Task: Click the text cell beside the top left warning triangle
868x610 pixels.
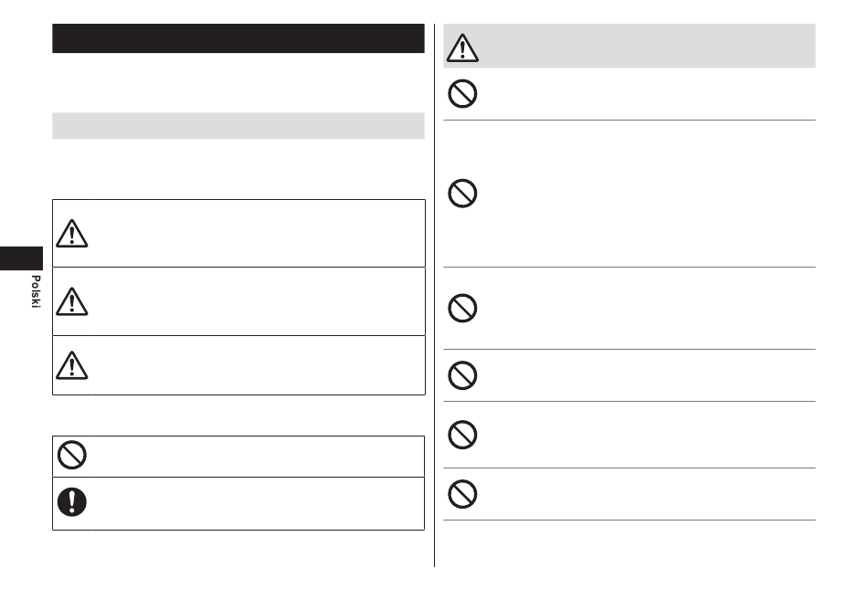Action: [258, 234]
